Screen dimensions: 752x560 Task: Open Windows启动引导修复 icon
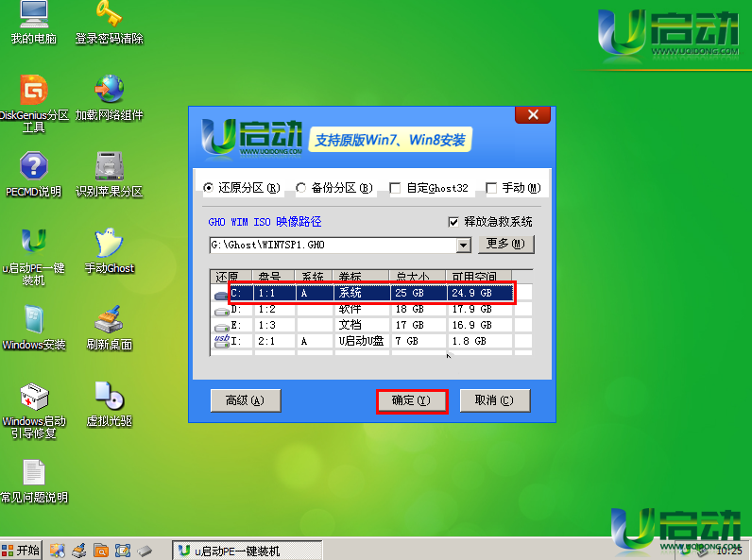point(34,398)
